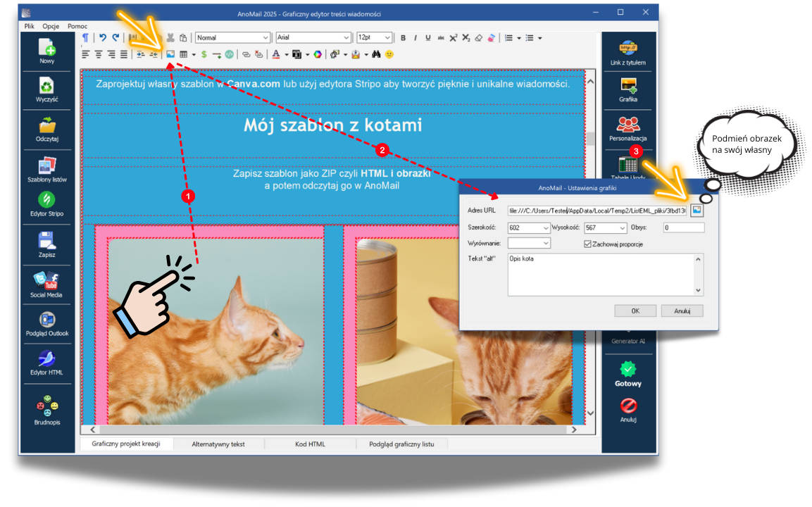Click the Adres URL input field
The width and height of the screenshot is (812, 507).
(x=598, y=211)
